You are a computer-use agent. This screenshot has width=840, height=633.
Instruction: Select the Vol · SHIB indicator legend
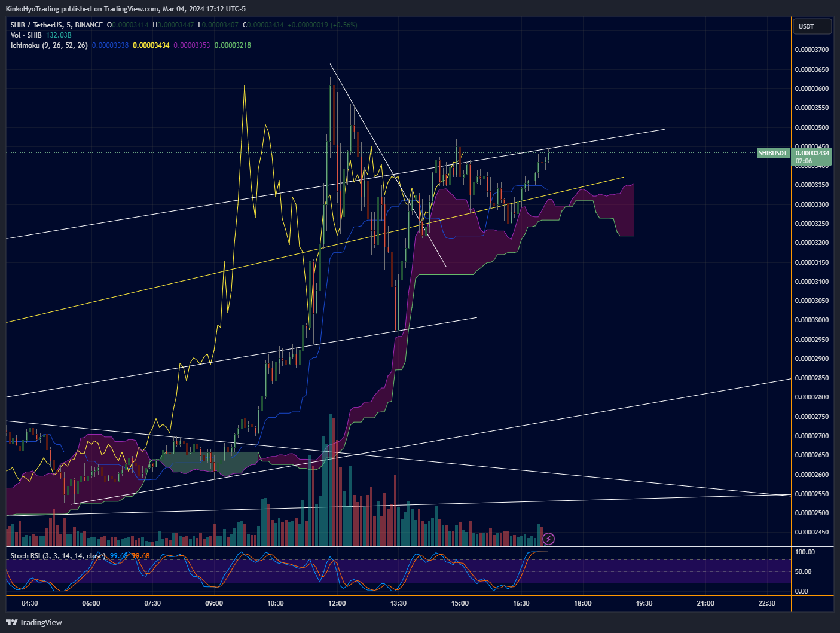(x=26, y=35)
